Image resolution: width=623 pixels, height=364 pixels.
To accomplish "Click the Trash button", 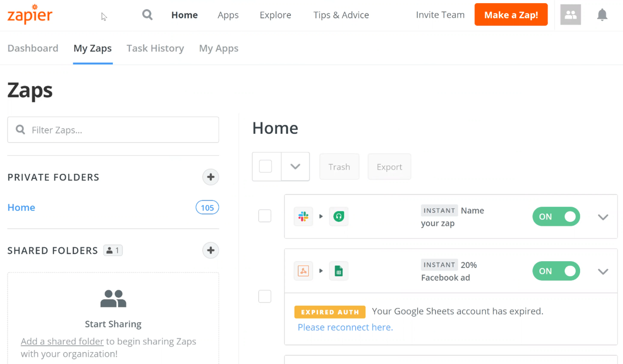I will [339, 167].
